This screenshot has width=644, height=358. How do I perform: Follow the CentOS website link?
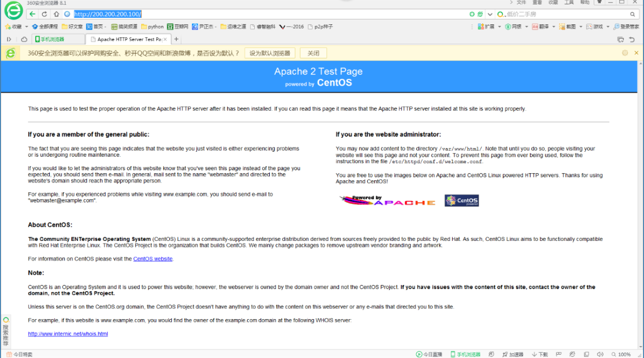(x=153, y=259)
